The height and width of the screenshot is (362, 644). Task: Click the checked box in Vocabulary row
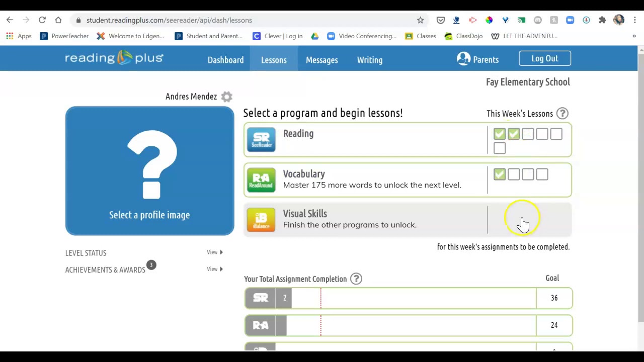point(500,174)
